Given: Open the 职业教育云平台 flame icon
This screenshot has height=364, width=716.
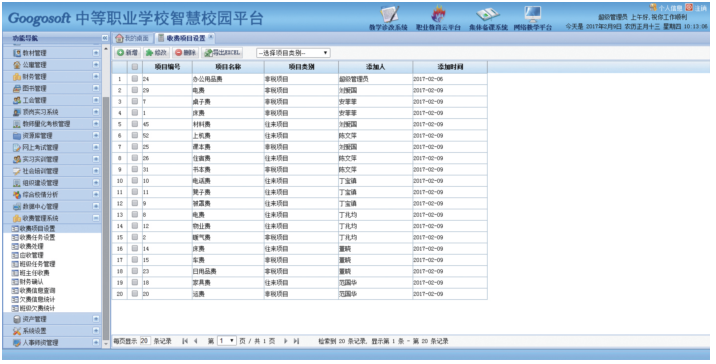Looking at the screenshot, I should click(438, 15).
